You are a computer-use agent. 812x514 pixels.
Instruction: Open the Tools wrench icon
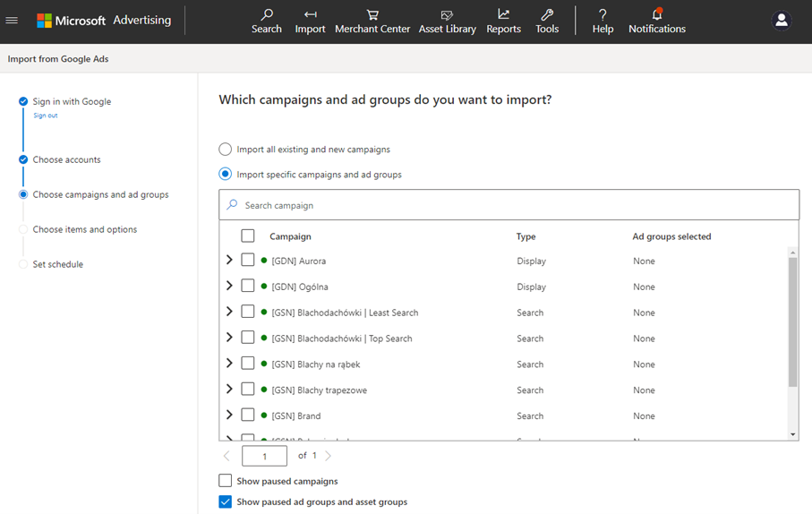547,15
